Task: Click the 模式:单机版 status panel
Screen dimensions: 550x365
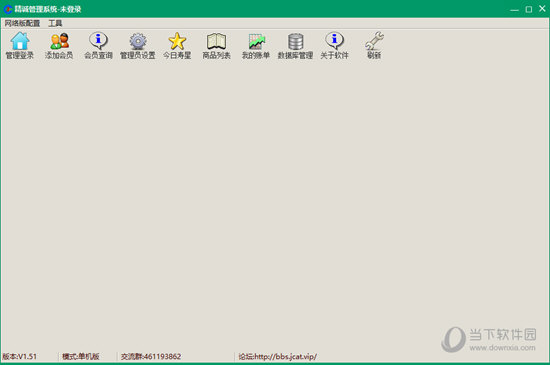Action: (81, 357)
